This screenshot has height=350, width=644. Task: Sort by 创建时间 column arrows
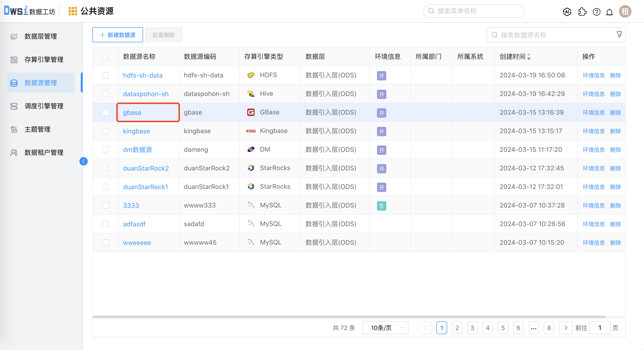(529, 57)
